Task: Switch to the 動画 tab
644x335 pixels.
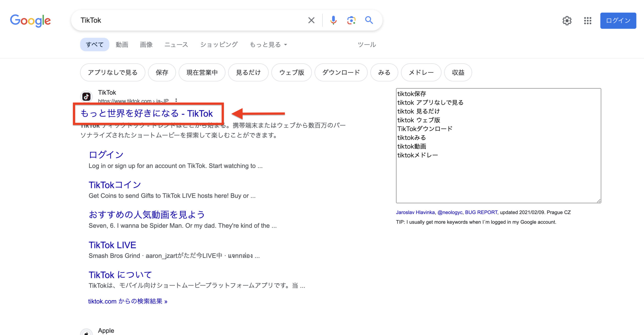Action: pos(122,44)
